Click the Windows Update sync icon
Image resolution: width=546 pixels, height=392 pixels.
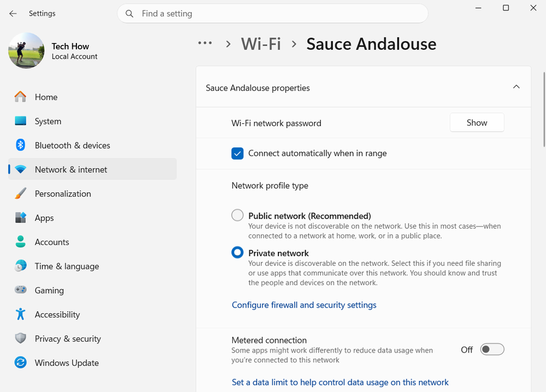click(x=21, y=362)
